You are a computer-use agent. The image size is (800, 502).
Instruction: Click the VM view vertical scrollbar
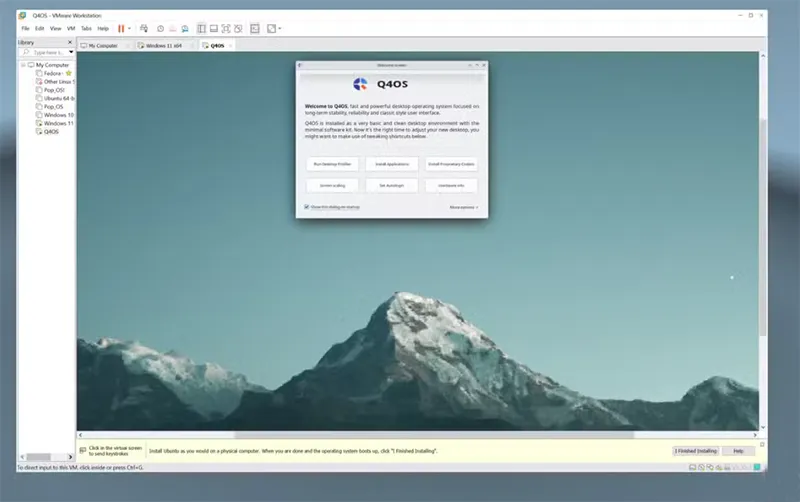pyautogui.click(x=763, y=227)
